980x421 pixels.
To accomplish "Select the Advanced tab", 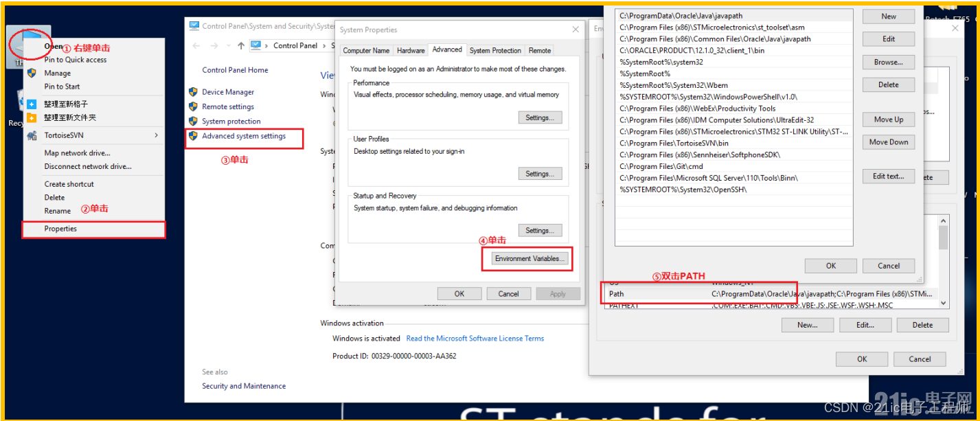I will click(x=447, y=49).
